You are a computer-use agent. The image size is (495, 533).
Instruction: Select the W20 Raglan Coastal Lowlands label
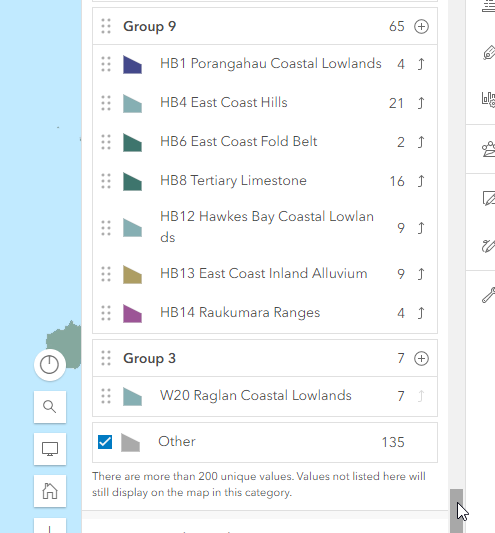pos(256,396)
